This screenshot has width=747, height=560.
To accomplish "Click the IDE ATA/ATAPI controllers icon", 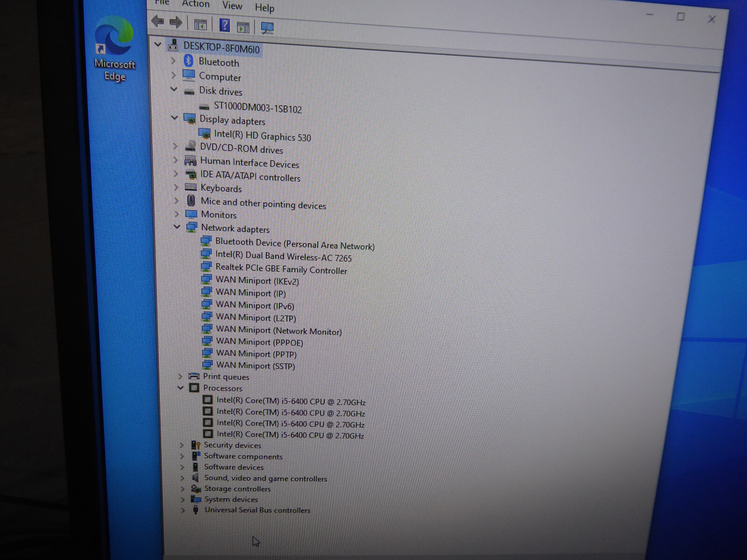I will (190, 175).
